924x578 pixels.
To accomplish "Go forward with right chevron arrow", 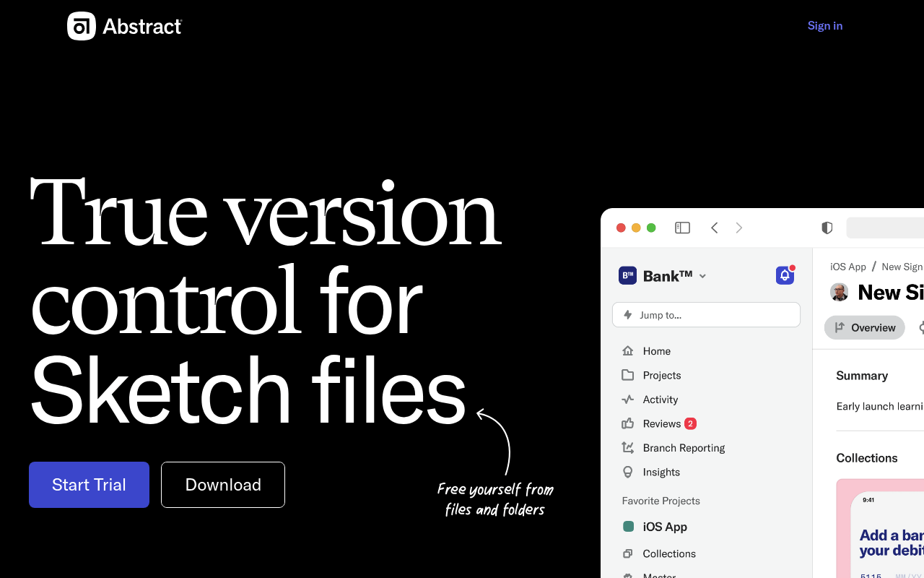I will click(739, 228).
